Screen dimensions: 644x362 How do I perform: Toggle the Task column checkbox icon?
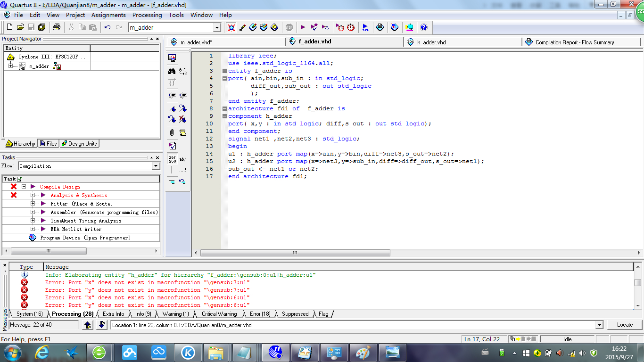click(x=19, y=179)
